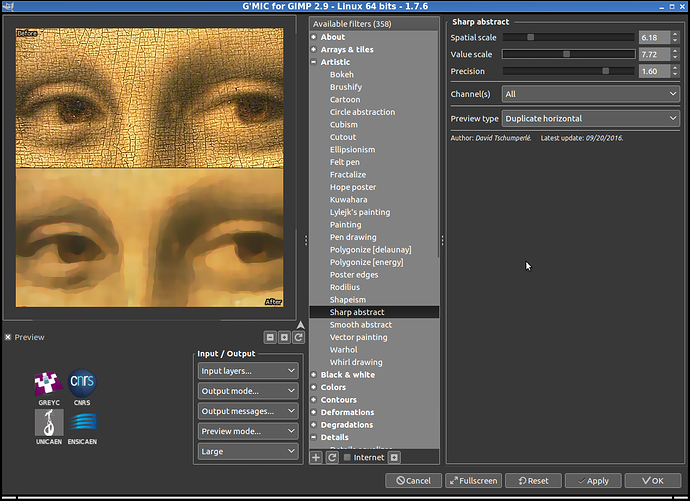The height and width of the screenshot is (501, 690).
Task: Open the Preview mode dropdown
Action: [x=248, y=432]
